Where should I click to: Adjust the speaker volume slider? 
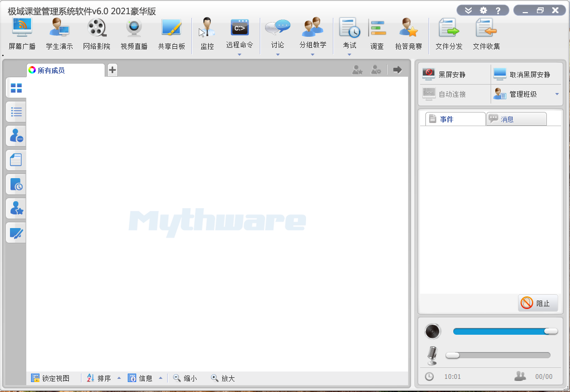click(x=505, y=331)
